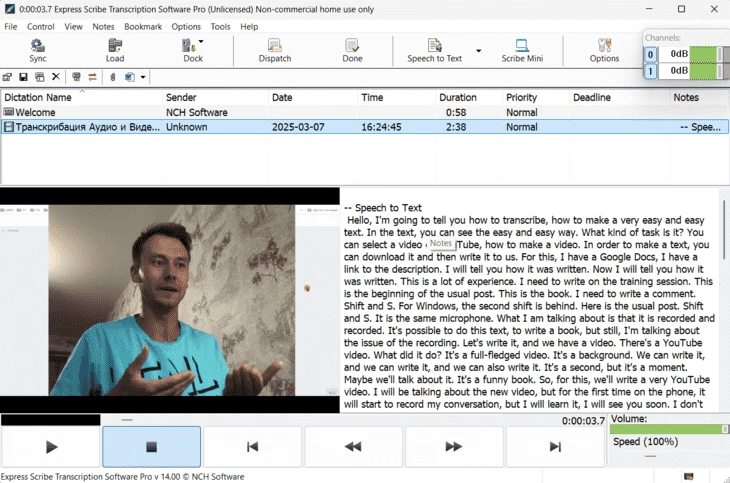Open the Options toolbar icon

click(x=604, y=50)
